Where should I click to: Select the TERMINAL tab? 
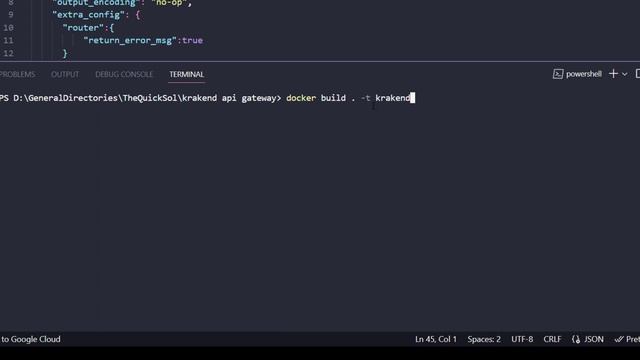(187, 74)
